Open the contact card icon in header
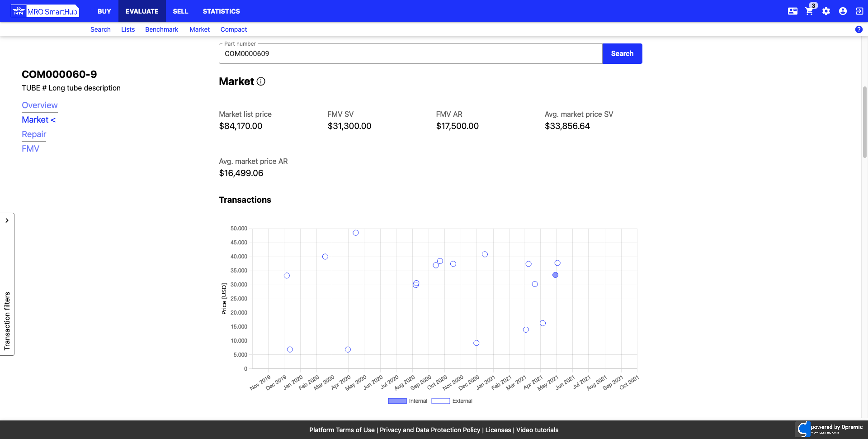The width and height of the screenshot is (868, 439). click(793, 11)
